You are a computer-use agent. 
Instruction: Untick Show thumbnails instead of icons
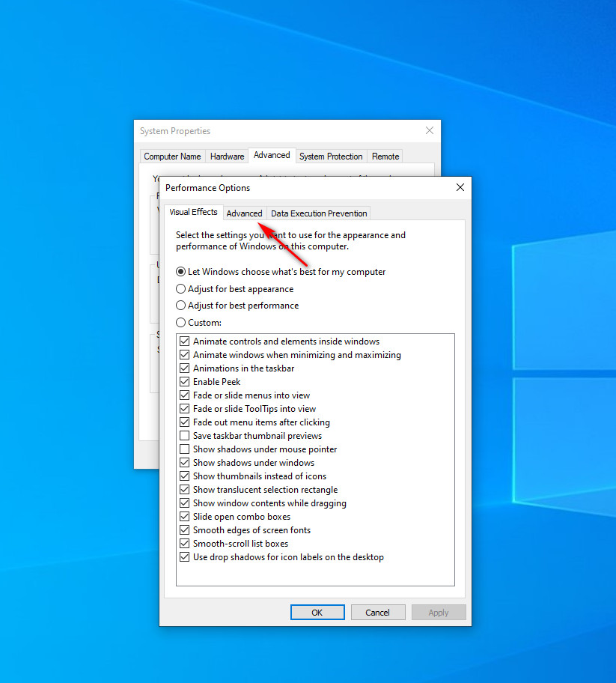[x=185, y=476]
